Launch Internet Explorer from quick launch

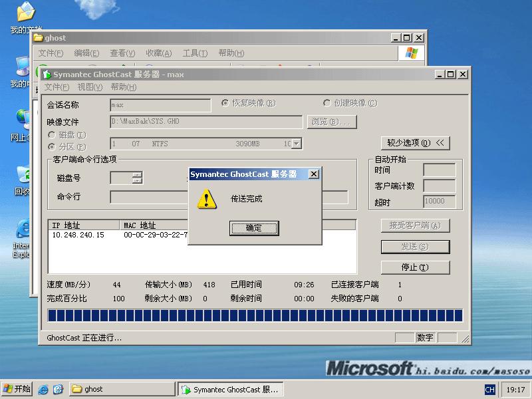click(x=43, y=389)
